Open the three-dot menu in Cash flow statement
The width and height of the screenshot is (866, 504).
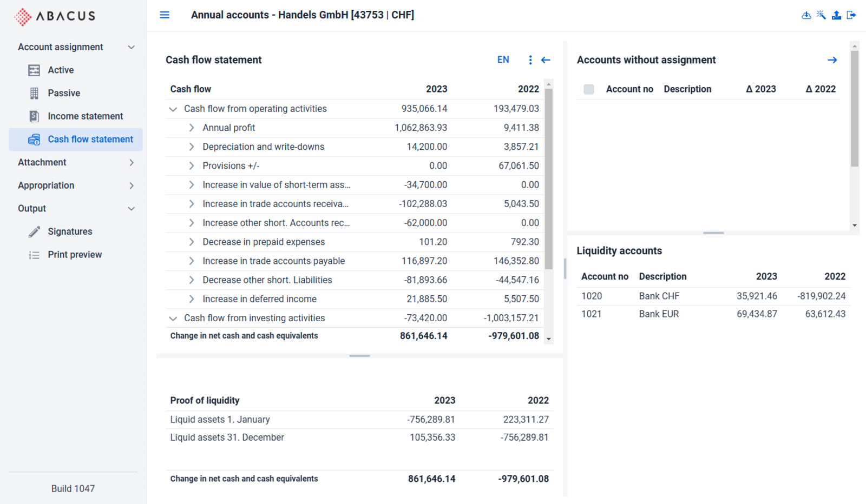pos(530,60)
